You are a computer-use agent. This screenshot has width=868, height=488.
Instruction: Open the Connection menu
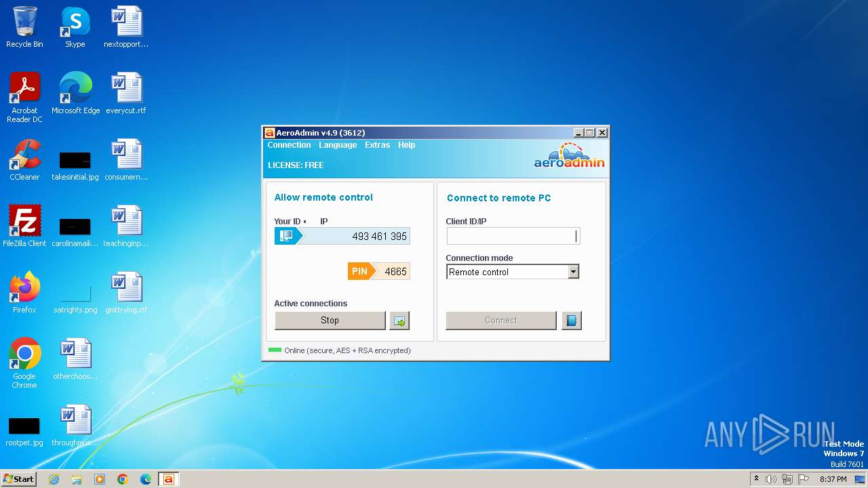tap(289, 145)
